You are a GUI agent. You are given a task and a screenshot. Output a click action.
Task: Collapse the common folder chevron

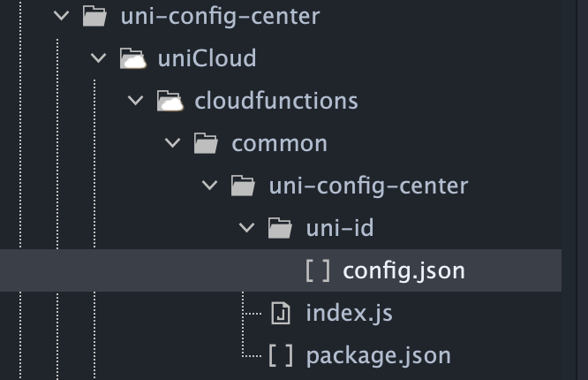172,143
